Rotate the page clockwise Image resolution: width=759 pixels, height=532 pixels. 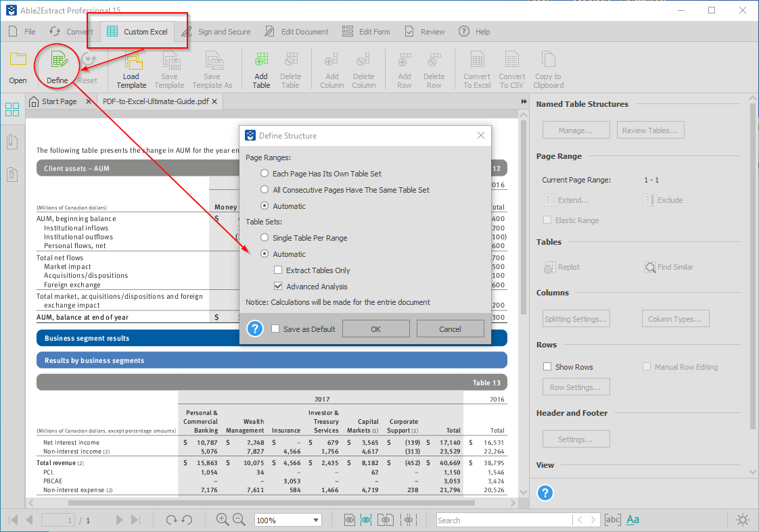coord(171,520)
